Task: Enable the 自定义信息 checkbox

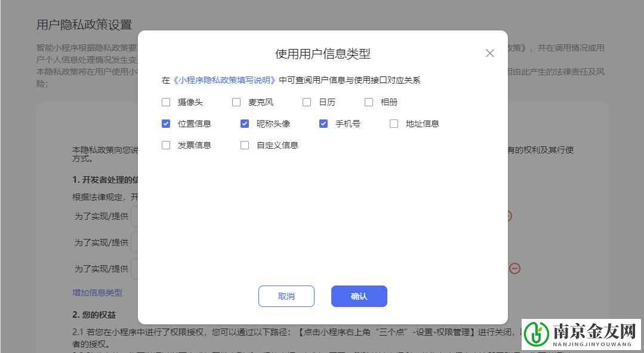Action: 245,145
